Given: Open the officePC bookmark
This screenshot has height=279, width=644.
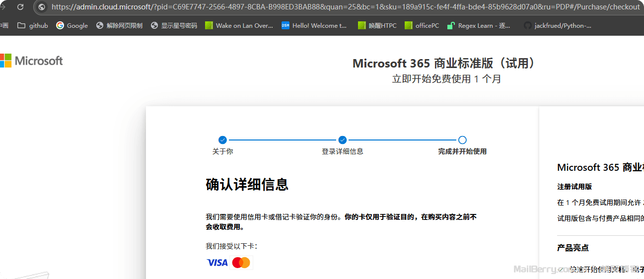Looking at the screenshot, I should (422, 25).
